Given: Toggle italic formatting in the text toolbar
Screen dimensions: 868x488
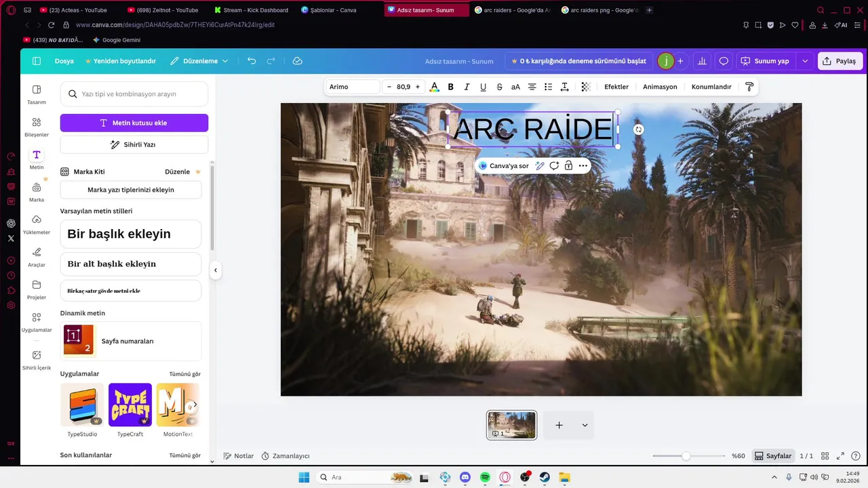Looking at the screenshot, I should click(467, 87).
